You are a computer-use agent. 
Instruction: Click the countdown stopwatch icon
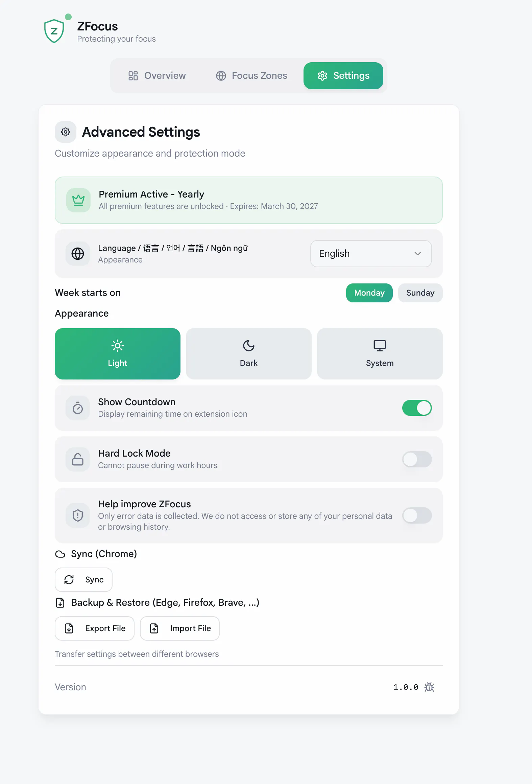(x=78, y=408)
